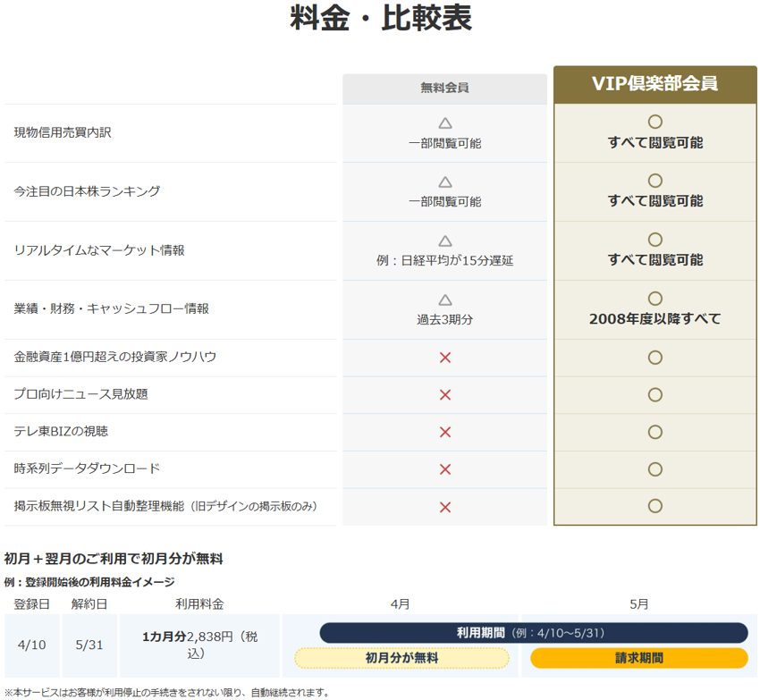Select the VIP倶楽部会員 column header
The height and width of the screenshot is (700, 760).
pos(654,84)
